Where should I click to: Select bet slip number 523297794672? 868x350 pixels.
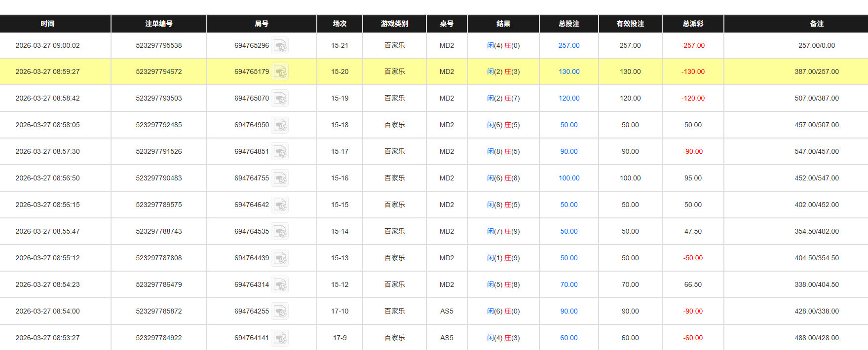click(159, 71)
